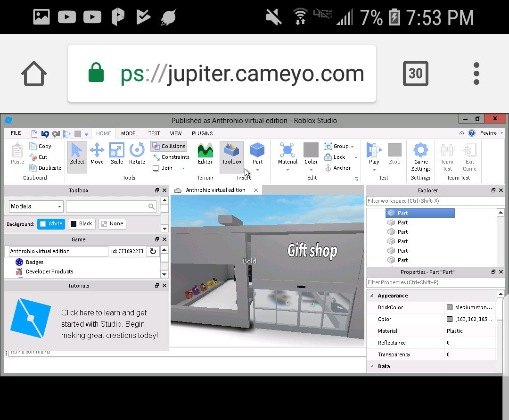The height and width of the screenshot is (420, 509).
Task: Lock the selected part
Action: tap(335, 157)
